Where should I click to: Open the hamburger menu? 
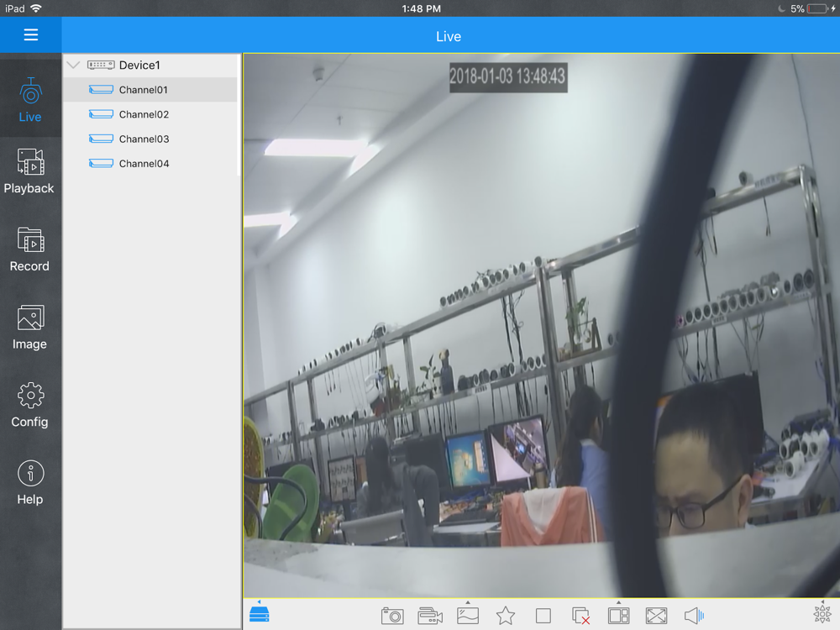tap(30, 34)
